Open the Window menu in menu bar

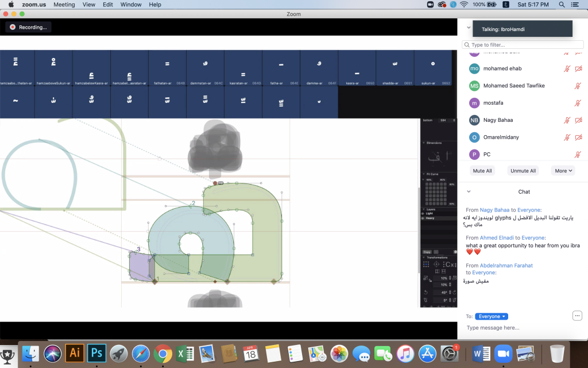pyautogui.click(x=131, y=5)
